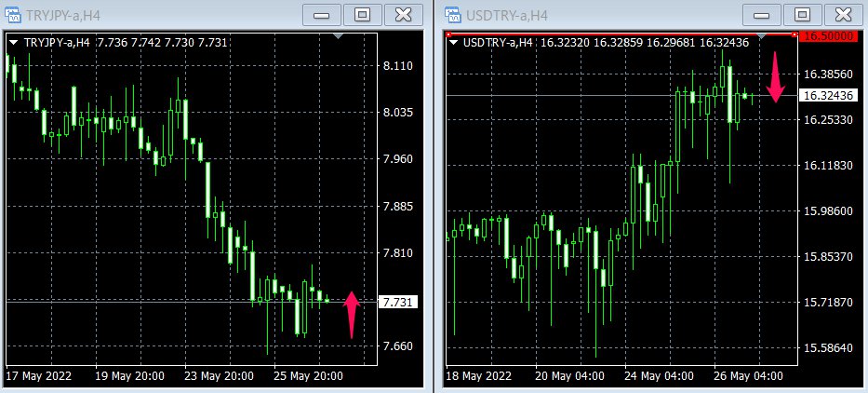Click the USDTRY-a,H4 title bar text
Image resolution: width=868 pixels, height=393 pixels.
506,15
